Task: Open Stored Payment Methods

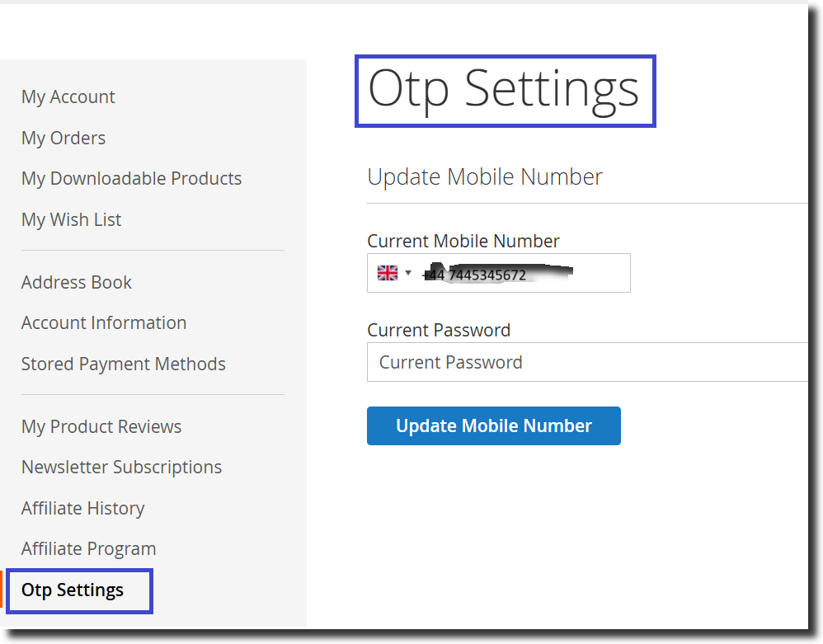Action: coord(124,364)
